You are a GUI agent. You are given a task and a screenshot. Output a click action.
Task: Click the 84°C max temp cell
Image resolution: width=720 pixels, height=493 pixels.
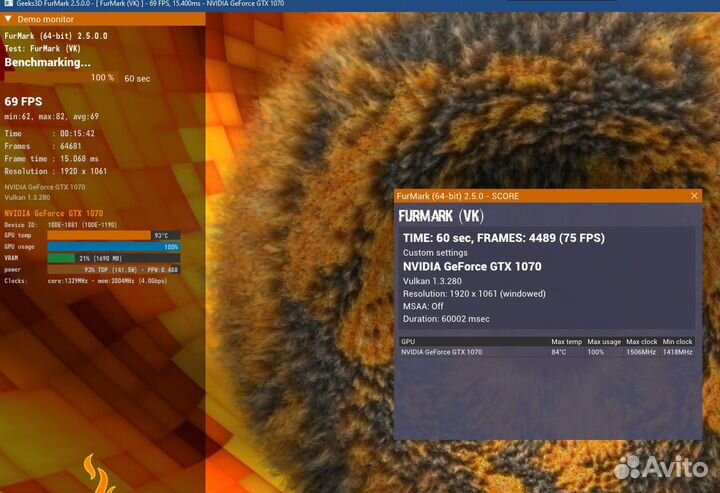559,352
